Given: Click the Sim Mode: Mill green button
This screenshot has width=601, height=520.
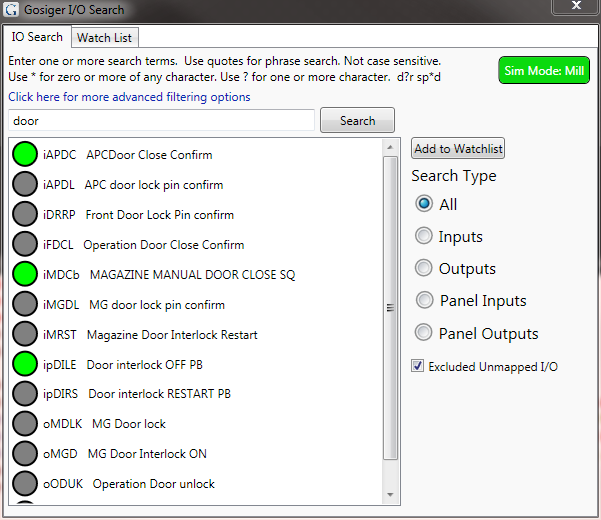Looking at the screenshot, I should [544, 71].
